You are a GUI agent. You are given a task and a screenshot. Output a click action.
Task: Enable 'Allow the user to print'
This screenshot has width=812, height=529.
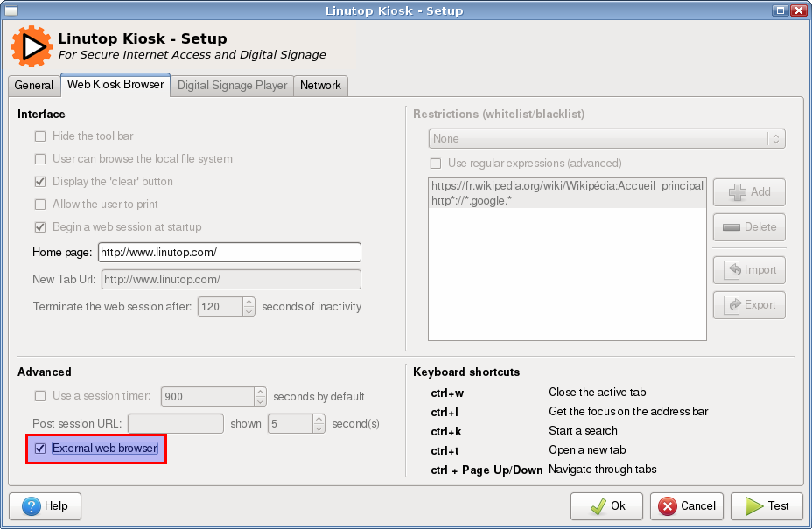(40, 205)
